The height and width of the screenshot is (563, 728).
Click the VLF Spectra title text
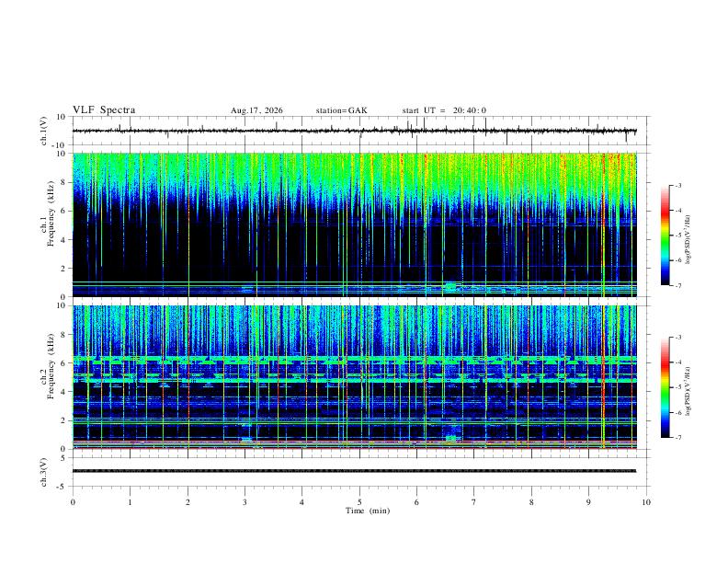pyautogui.click(x=104, y=110)
